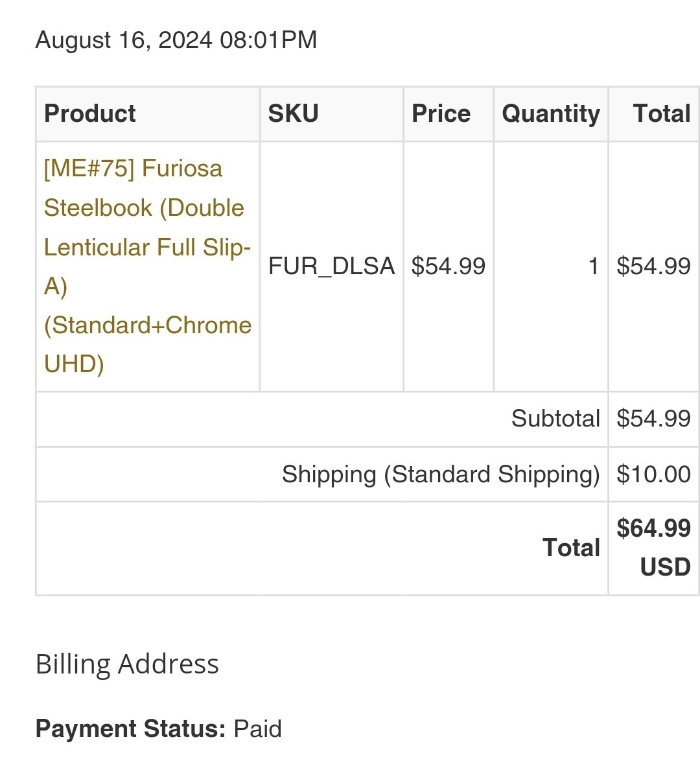Click the quantity value 1
Viewport: 700px width, 761px height.
point(592,266)
